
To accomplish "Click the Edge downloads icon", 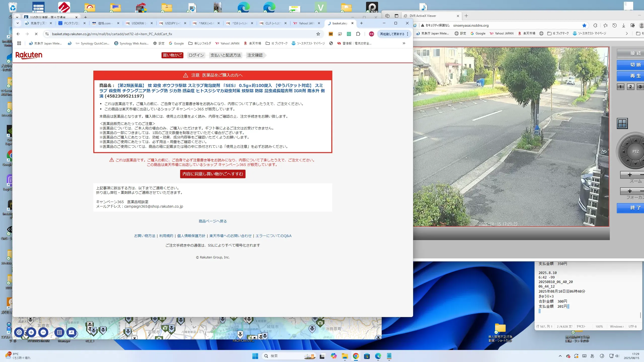I will click(x=623, y=25).
